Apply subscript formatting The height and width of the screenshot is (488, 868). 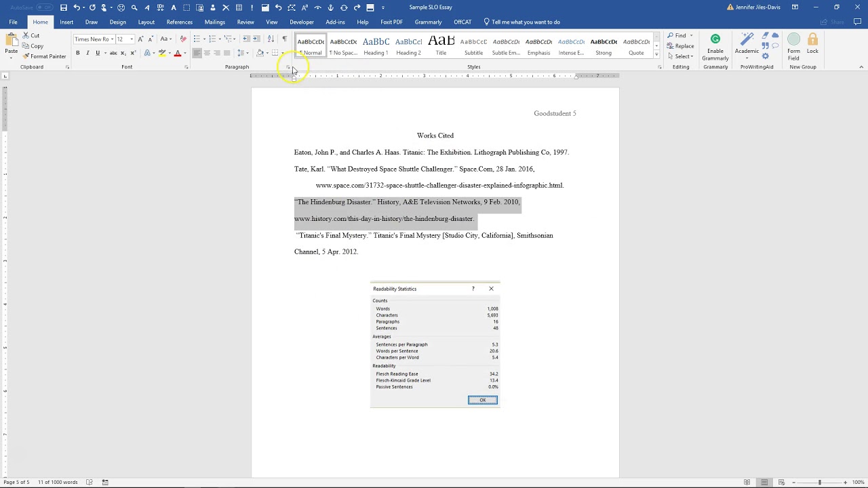point(123,53)
